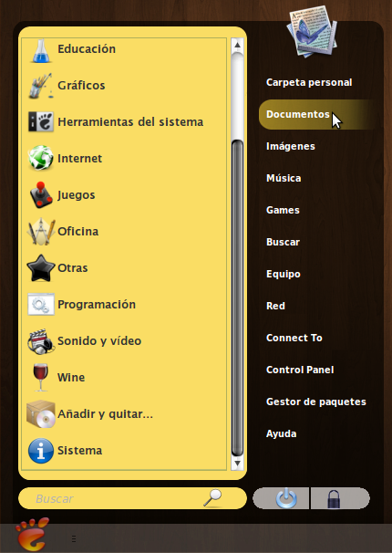The height and width of the screenshot is (553, 392).
Task: Click the power shutdown icon
Action: coord(286,498)
